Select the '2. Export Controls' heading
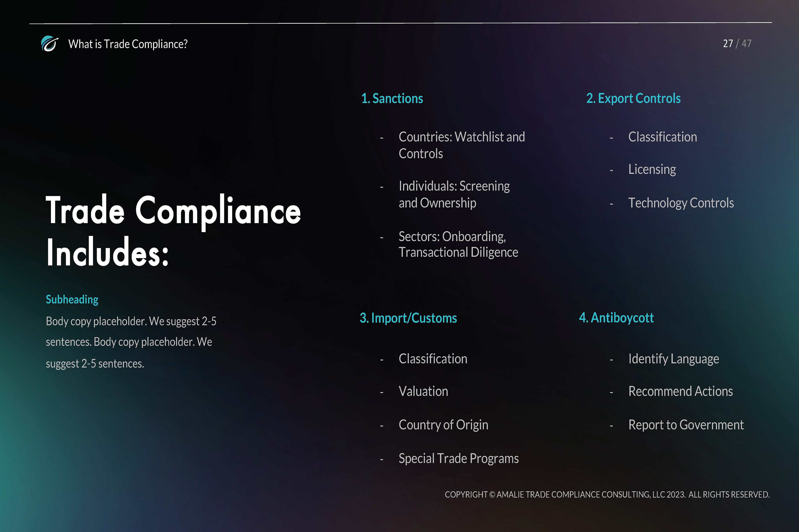 [633, 98]
